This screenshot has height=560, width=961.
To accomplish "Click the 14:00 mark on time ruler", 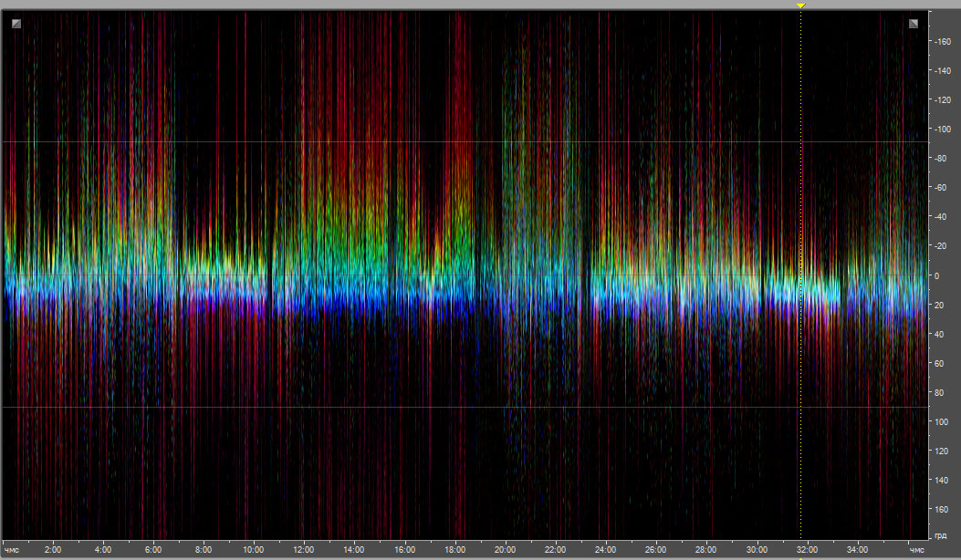I will tap(354, 550).
